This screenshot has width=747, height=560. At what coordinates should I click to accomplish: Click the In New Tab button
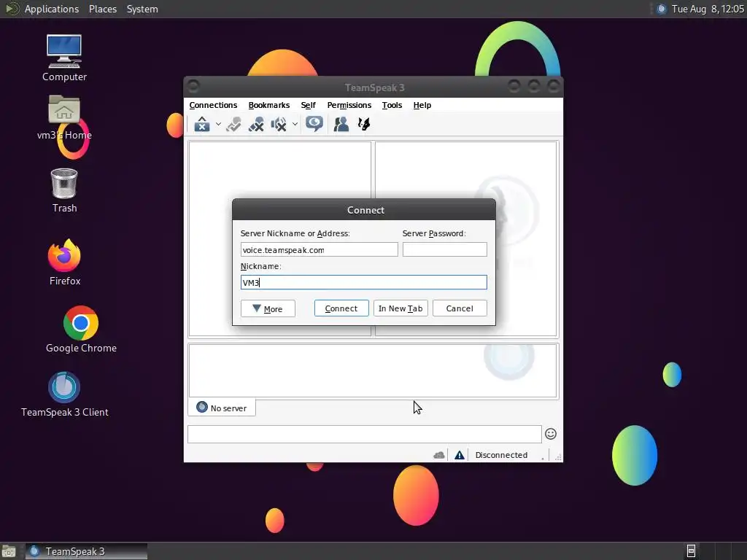pos(400,308)
